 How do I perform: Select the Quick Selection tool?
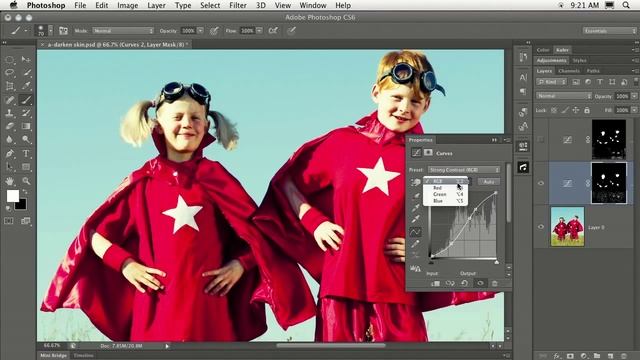[26, 73]
